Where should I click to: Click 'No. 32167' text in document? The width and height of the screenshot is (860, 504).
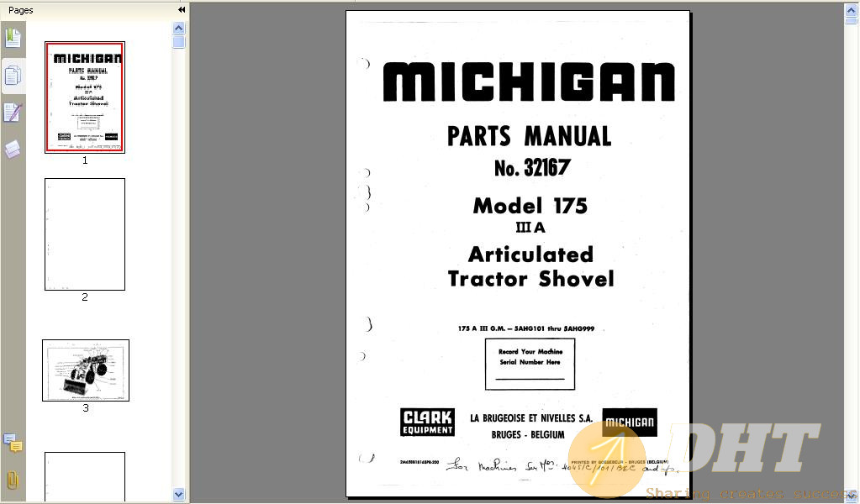point(533,168)
